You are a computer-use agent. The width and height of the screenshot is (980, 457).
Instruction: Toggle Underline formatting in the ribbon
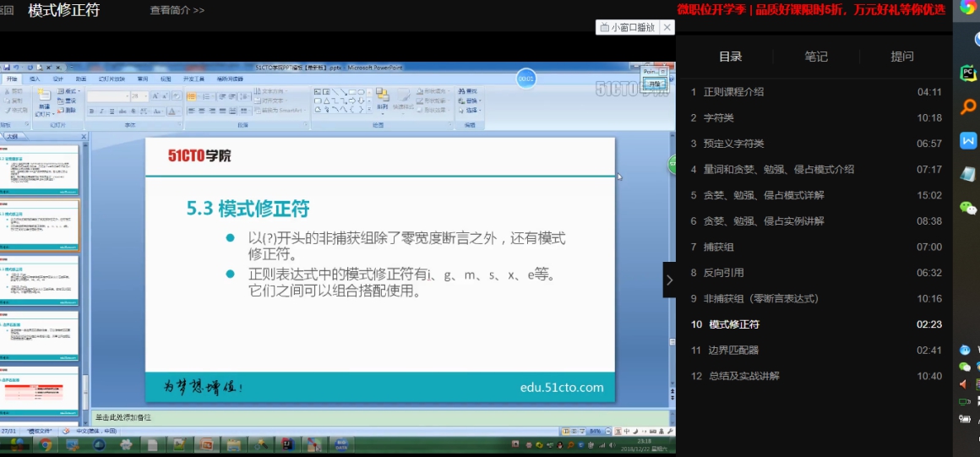coord(112,112)
